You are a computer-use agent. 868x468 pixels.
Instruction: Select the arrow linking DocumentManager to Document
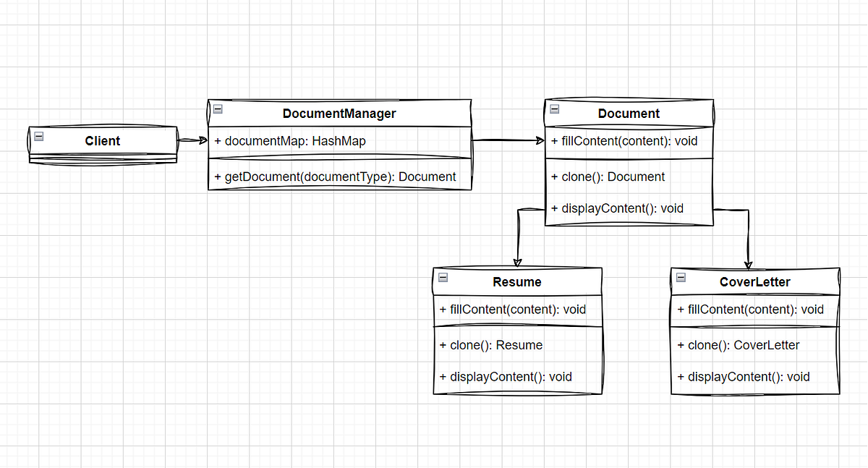point(506,140)
